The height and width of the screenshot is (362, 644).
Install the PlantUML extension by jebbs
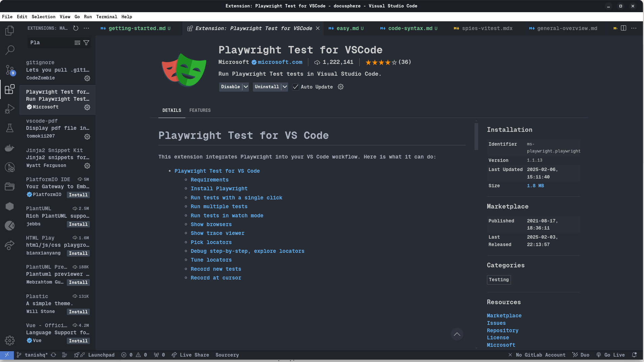tap(78, 224)
